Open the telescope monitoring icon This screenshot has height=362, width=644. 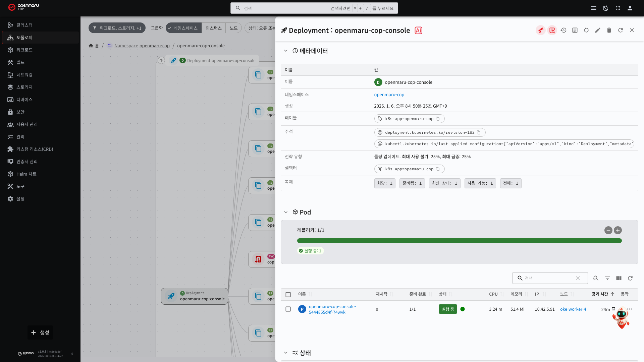pos(541,31)
